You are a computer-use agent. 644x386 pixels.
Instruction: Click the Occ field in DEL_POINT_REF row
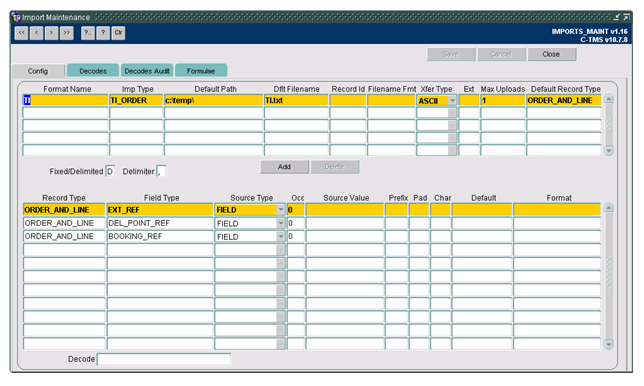tap(296, 223)
